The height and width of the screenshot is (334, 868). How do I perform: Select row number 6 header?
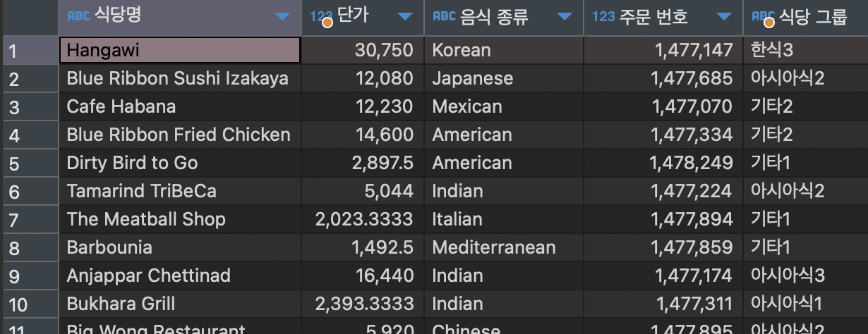[29, 191]
